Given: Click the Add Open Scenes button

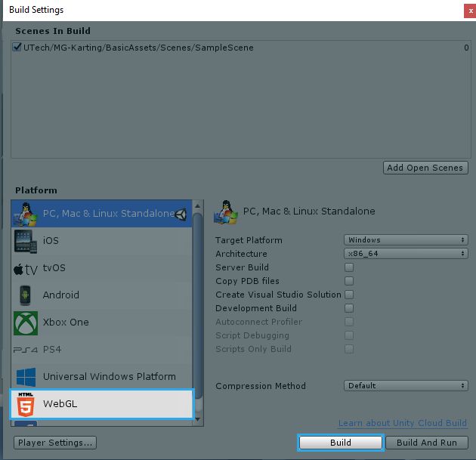Looking at the screenshot, I should tap(425, 168).
